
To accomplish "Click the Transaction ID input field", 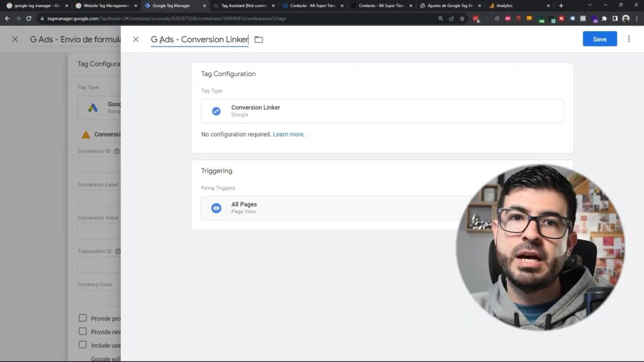I will (99, 265).
